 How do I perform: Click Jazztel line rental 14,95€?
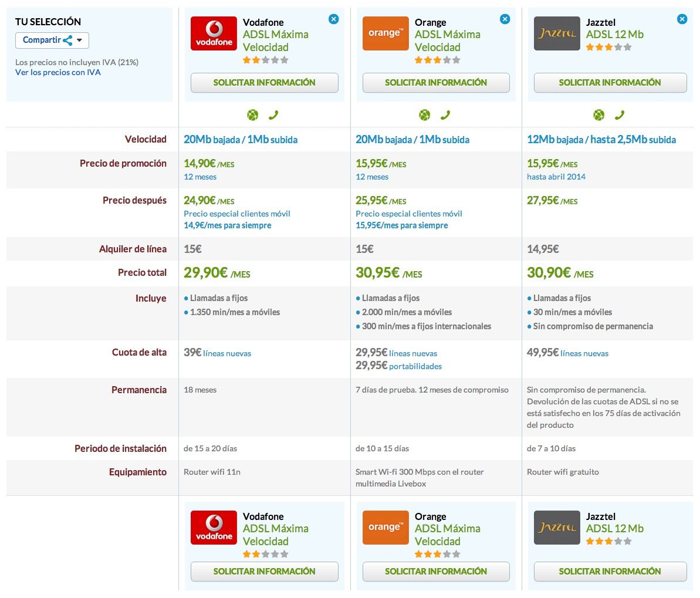(x=543, y=249)
